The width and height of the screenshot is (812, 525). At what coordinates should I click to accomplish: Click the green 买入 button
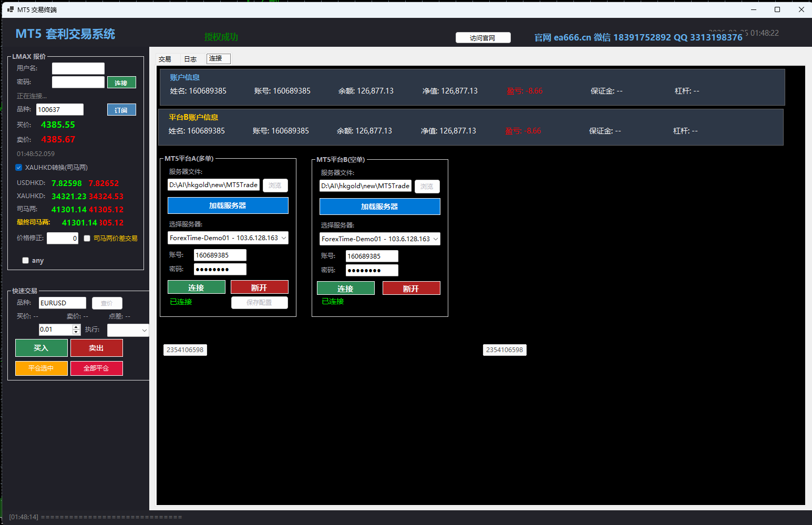(42, 348)
